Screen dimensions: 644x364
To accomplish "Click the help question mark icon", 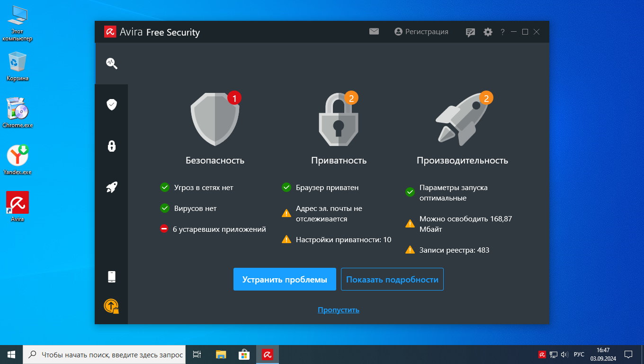I will pos(502,32).
